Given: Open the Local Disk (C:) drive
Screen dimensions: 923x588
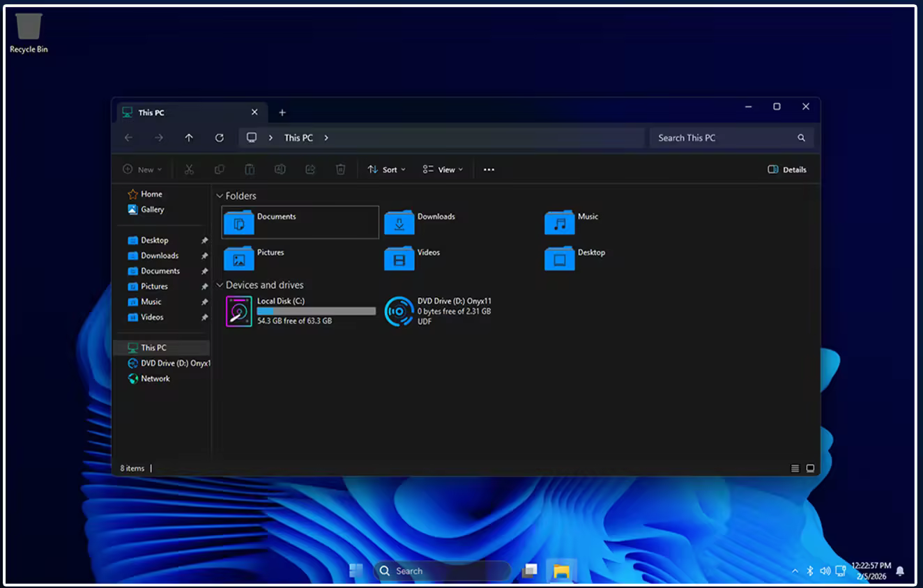Looking at the screenshot, I should [239, 311].
